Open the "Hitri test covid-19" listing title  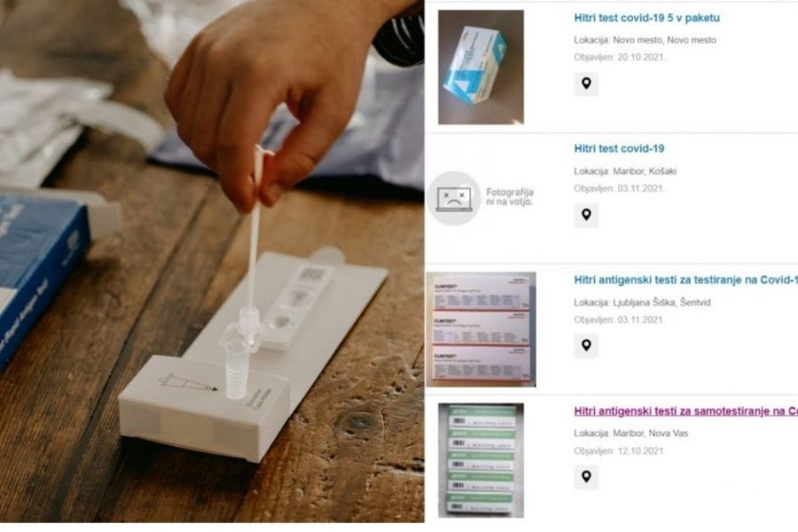pyautogui.click(x=619, y=149)
